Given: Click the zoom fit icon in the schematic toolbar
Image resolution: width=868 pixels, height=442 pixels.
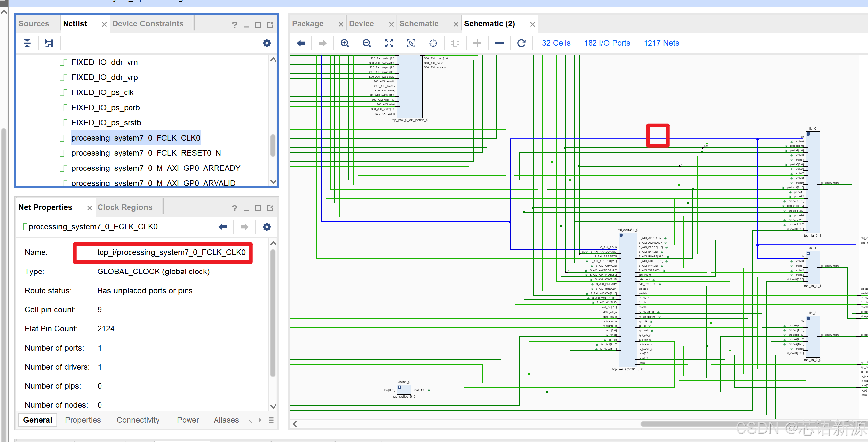Looking at the screenshot, I should click(389, 43).
